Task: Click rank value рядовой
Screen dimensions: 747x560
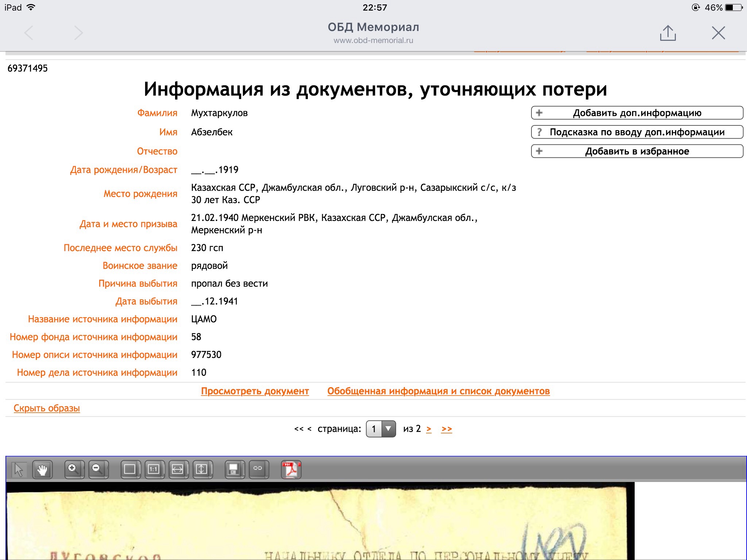Action: tap(209, 266)
